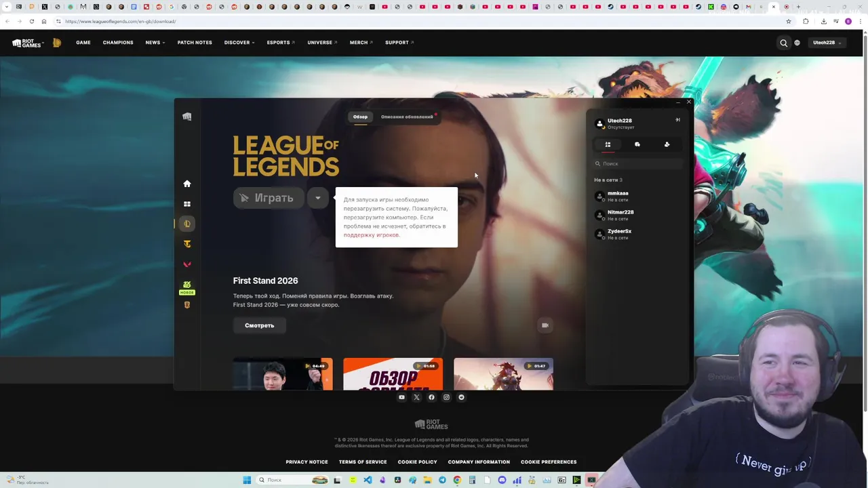Open the COOKIE PREFERENCES footer link
Screen dimensions: 868x488
[x=549, y=462]
